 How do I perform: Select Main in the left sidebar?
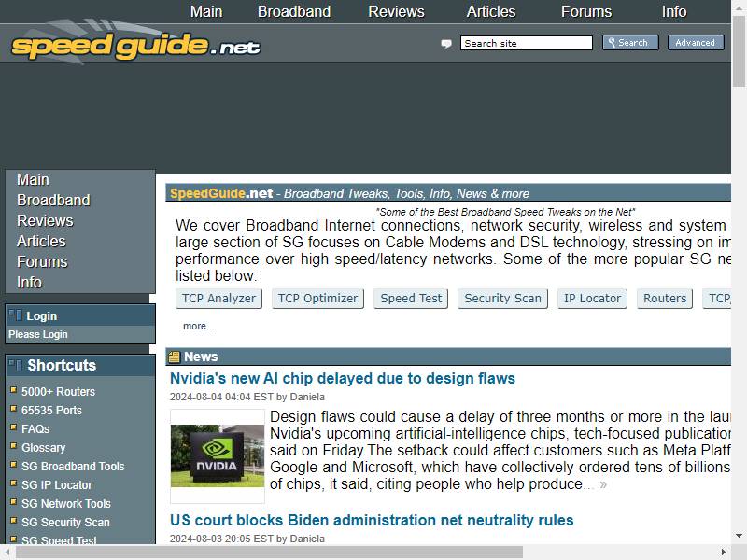(33, 179)
